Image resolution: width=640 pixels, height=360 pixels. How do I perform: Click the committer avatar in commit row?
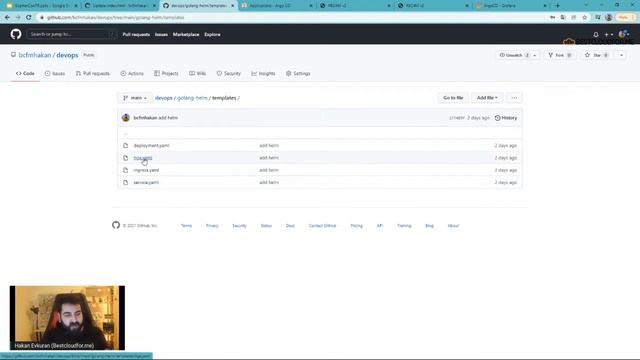126,118
